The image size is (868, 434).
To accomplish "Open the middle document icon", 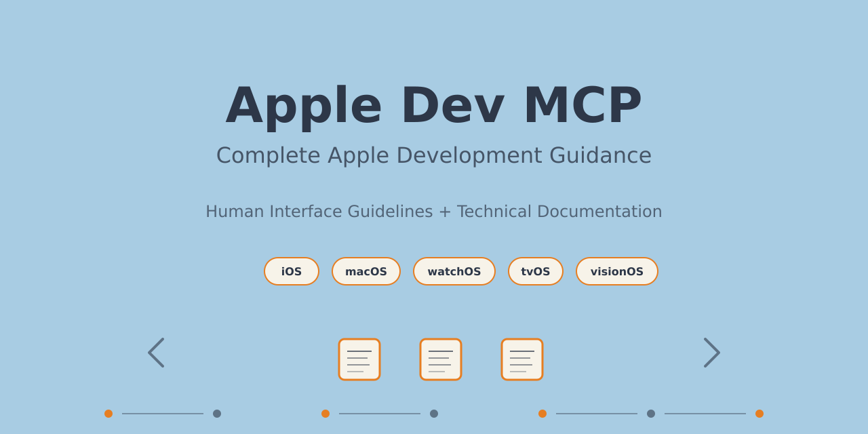I will pos(441,359).
